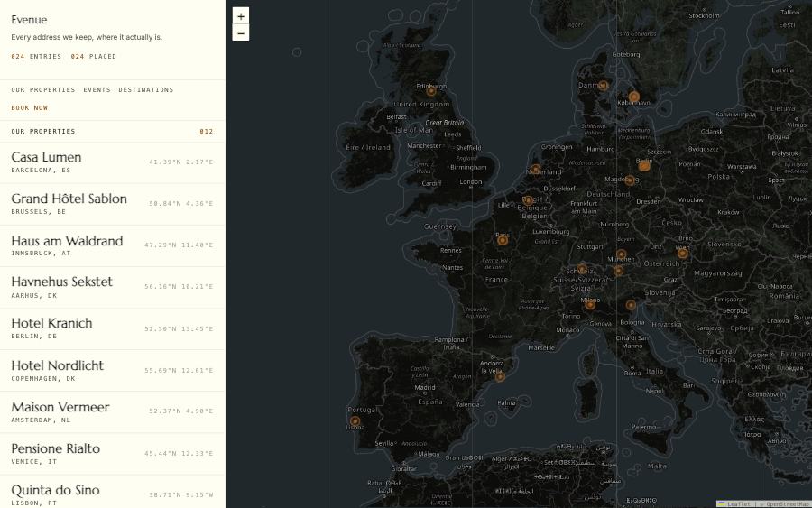The image size is (812, 508).
Task: Click the map marker near Barcelona coast
Action: pyautogui.click(x=500, y=377)
